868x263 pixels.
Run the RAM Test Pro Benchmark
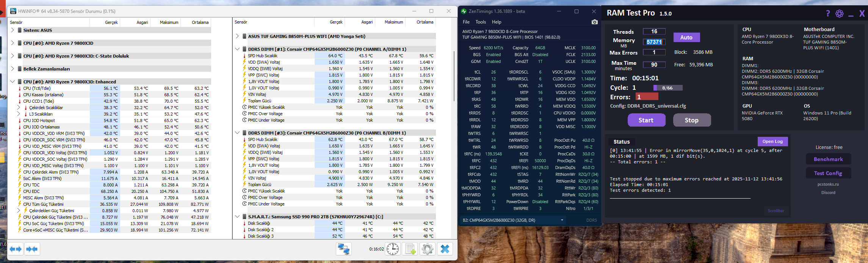click(828, 159)
